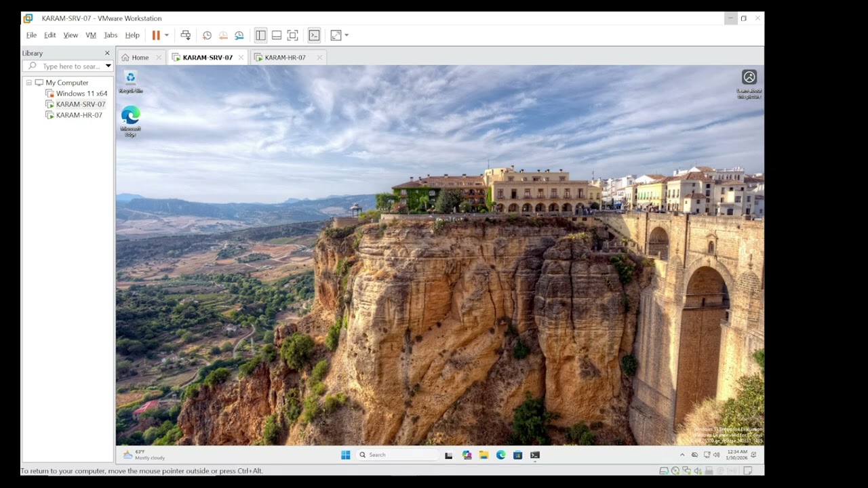Click the Microsoft Edge desktop icon
868x488 pixels.
(130, 121)
